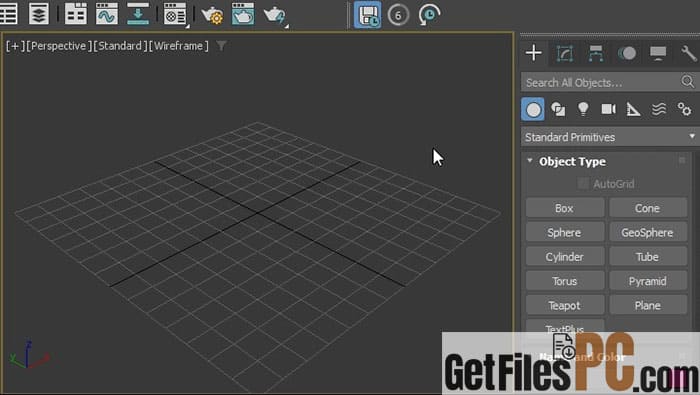This screenshot has width=700, height=395.
Task: Switch to the Display panel tab
Action: [x=658, y=54]
